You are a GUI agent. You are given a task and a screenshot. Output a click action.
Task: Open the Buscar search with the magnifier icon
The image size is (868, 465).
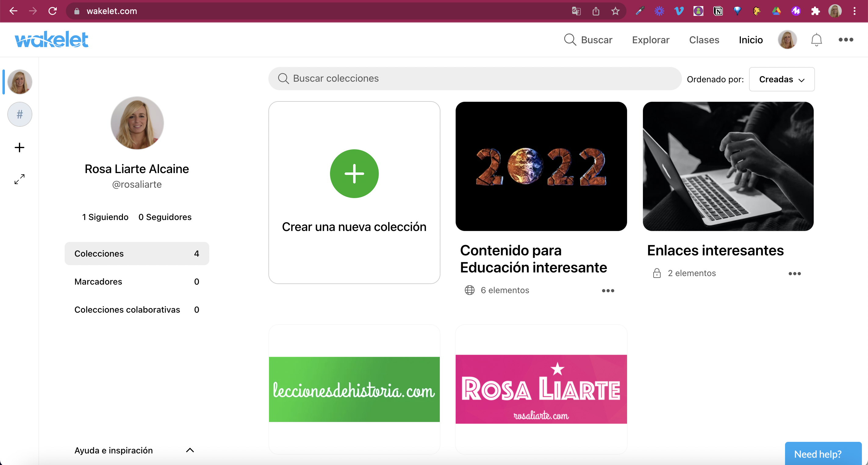570,39
